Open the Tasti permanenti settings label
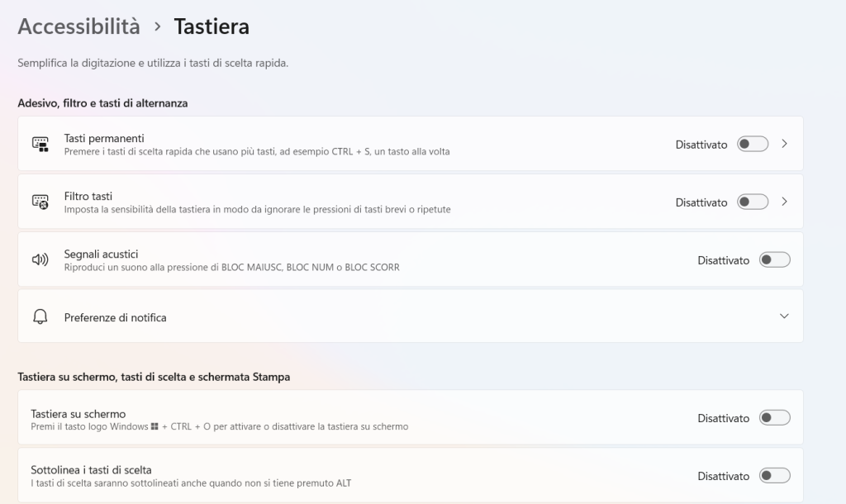Screen dimensions: 846x504 (104, 138)
